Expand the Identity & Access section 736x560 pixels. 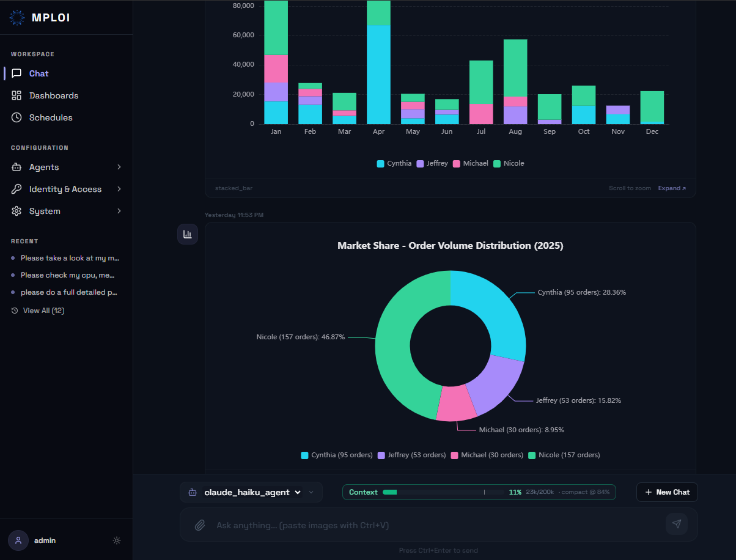point(66,189)
